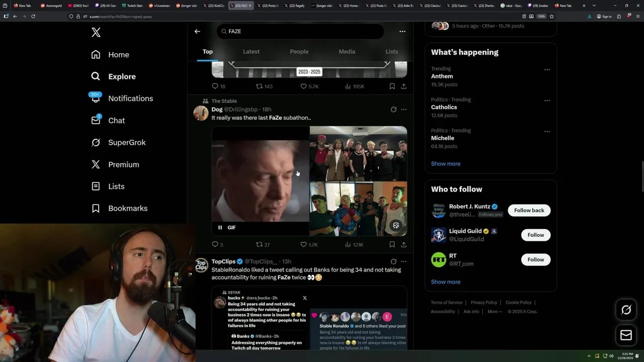The image size is (644, 362).
Task: Open search settings three-dot menu
Action: [x=403, y=31]
